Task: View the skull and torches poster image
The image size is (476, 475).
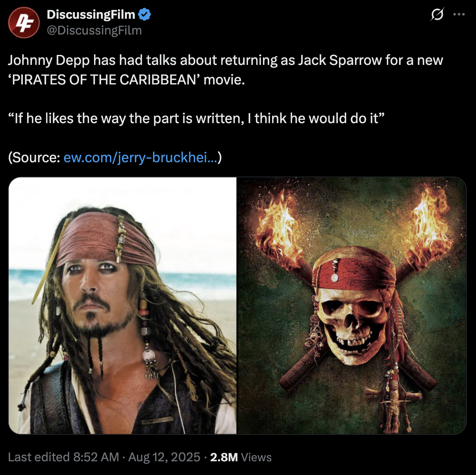Action: [x=352, y=305]
